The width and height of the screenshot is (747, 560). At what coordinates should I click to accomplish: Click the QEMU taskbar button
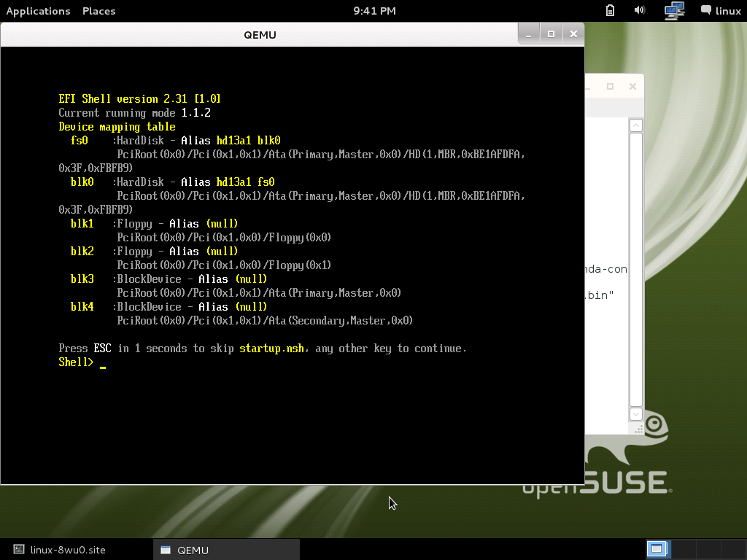click(x=226, y=550)
